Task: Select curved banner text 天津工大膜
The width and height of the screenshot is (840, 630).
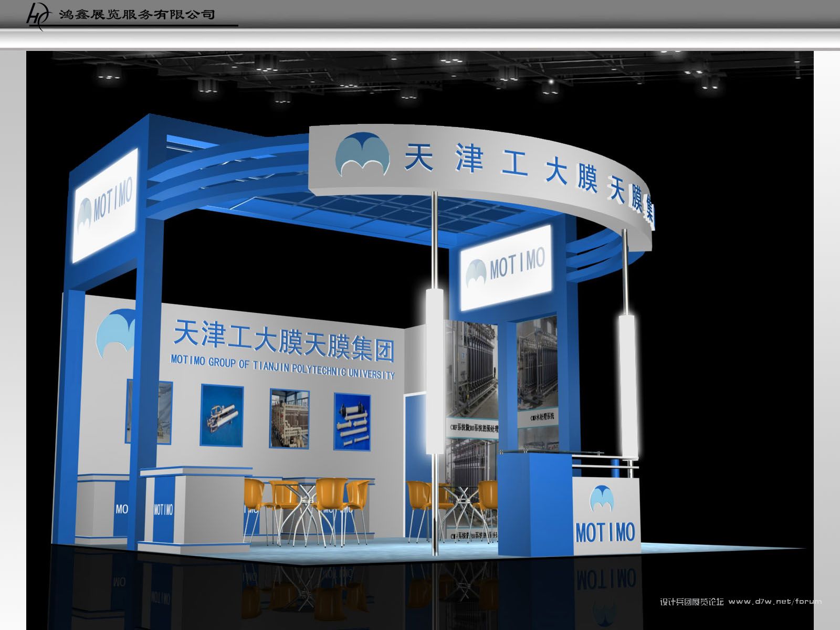Action: [501, 166]
